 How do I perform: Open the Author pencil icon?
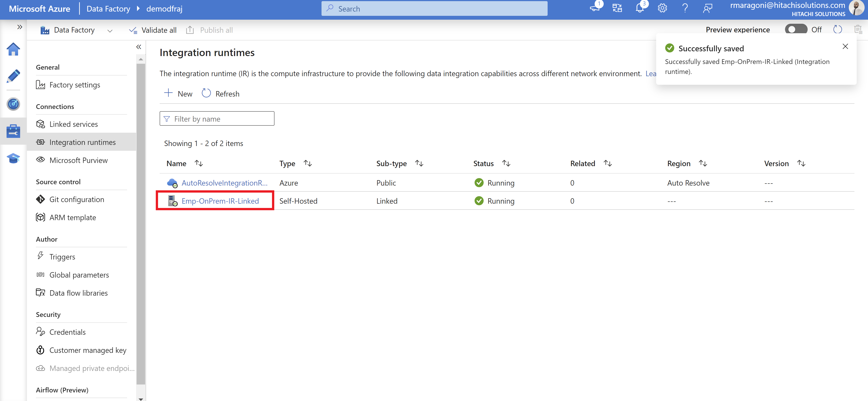point(13,76)
